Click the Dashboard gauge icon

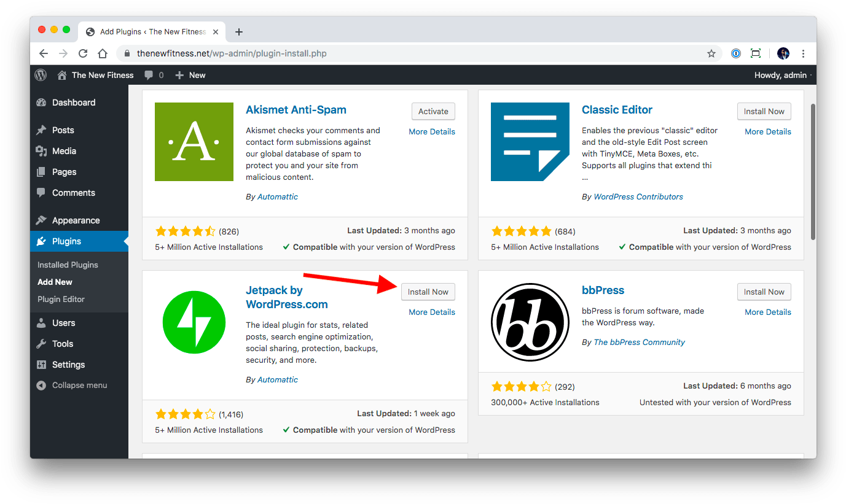(41, 103)
